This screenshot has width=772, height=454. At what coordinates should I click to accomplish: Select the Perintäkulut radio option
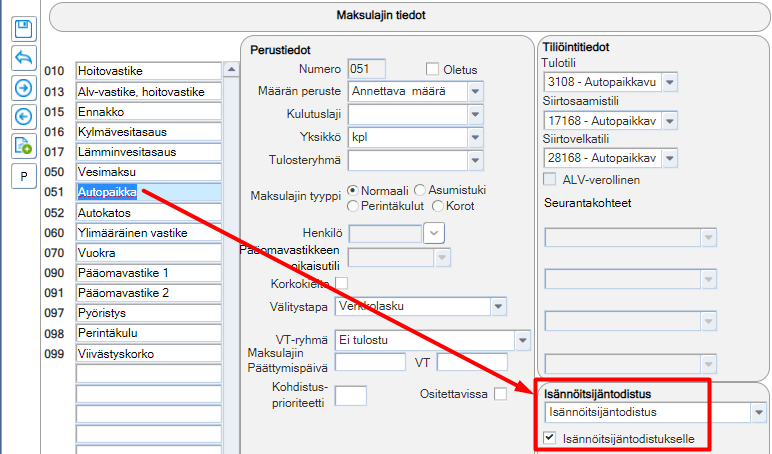[x=353, y=206]
